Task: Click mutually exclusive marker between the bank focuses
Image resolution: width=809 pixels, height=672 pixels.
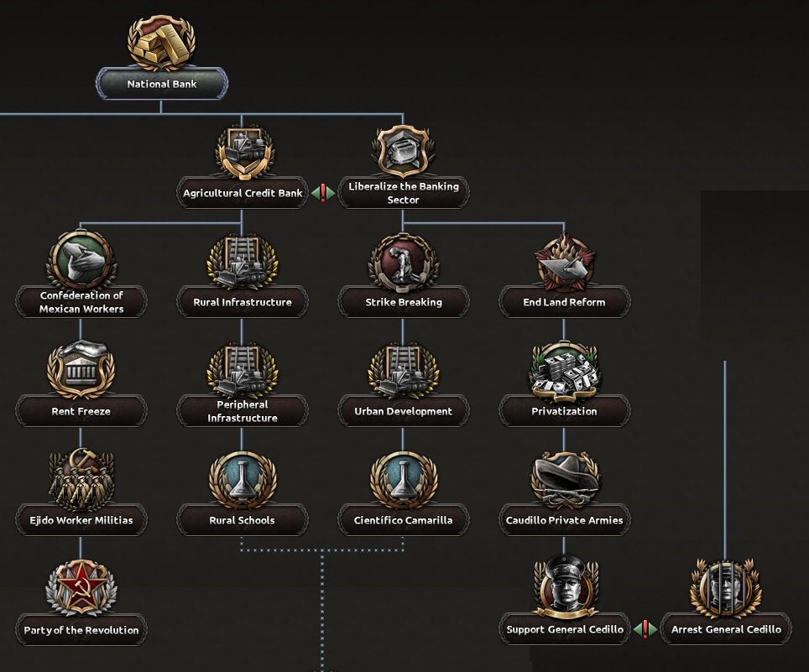Action: 322,194
